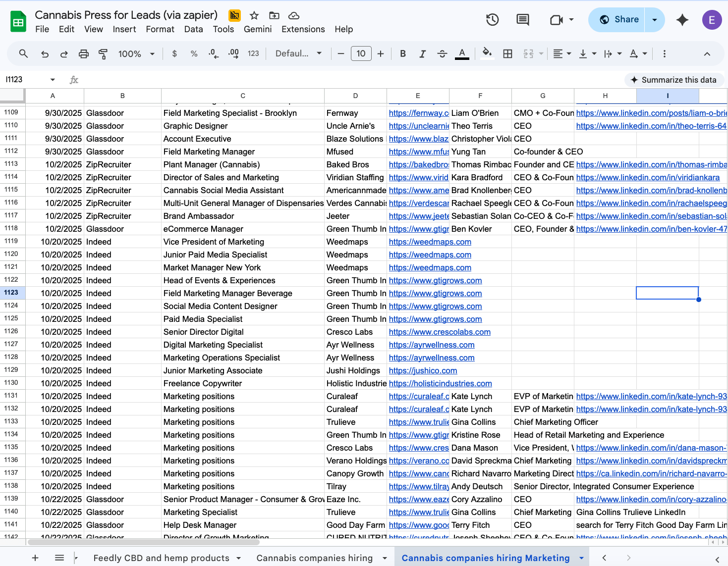Viewport: 728px width, 566px height.
Task: View the cloud save status icon
Action: click(294, 15)
